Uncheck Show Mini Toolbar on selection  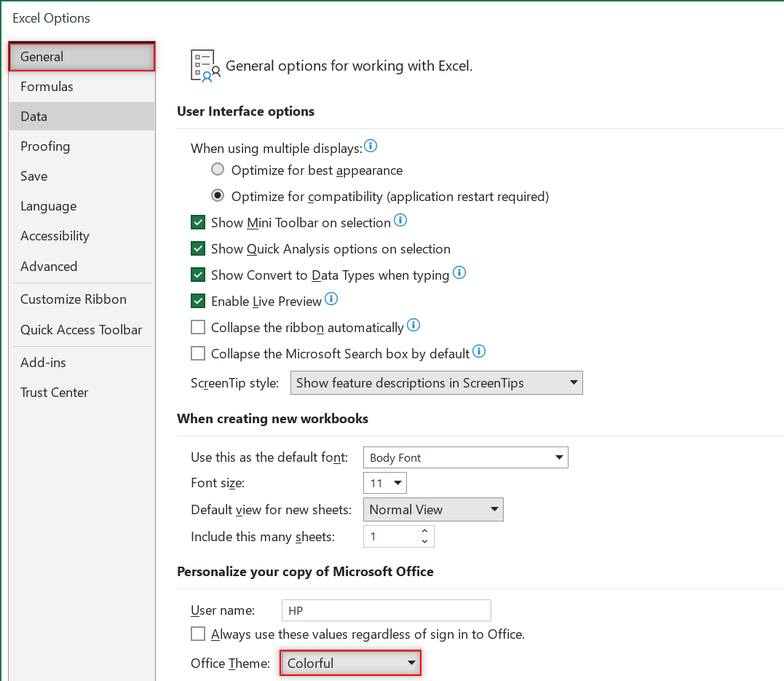click(198, 222)
